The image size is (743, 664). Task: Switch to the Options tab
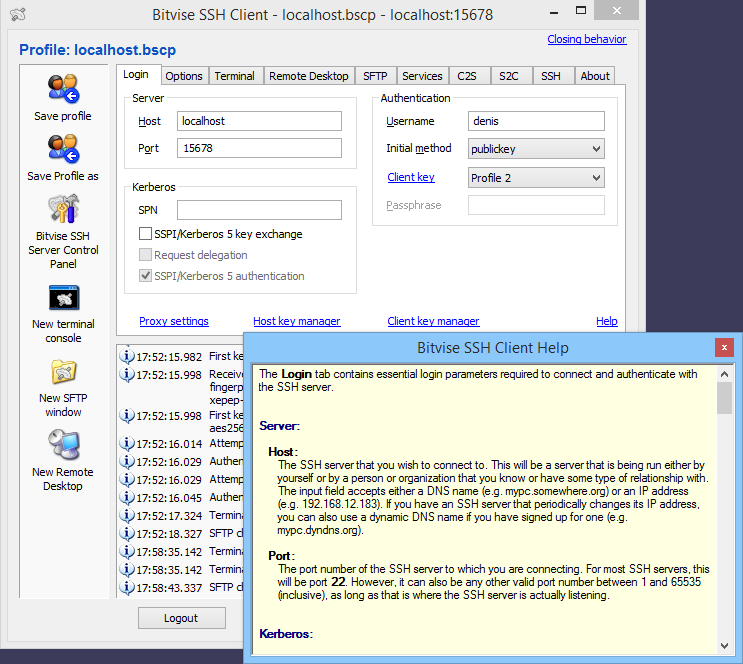[184, 76]
